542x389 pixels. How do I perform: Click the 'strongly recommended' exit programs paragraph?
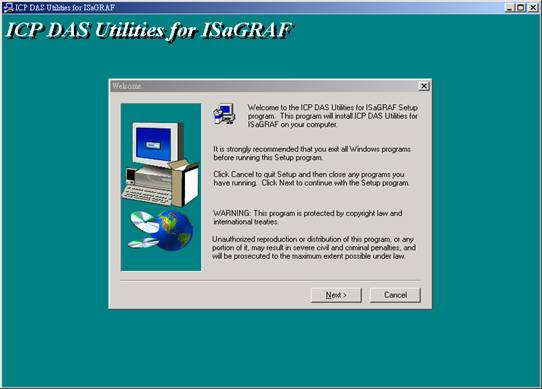point(312,153)
